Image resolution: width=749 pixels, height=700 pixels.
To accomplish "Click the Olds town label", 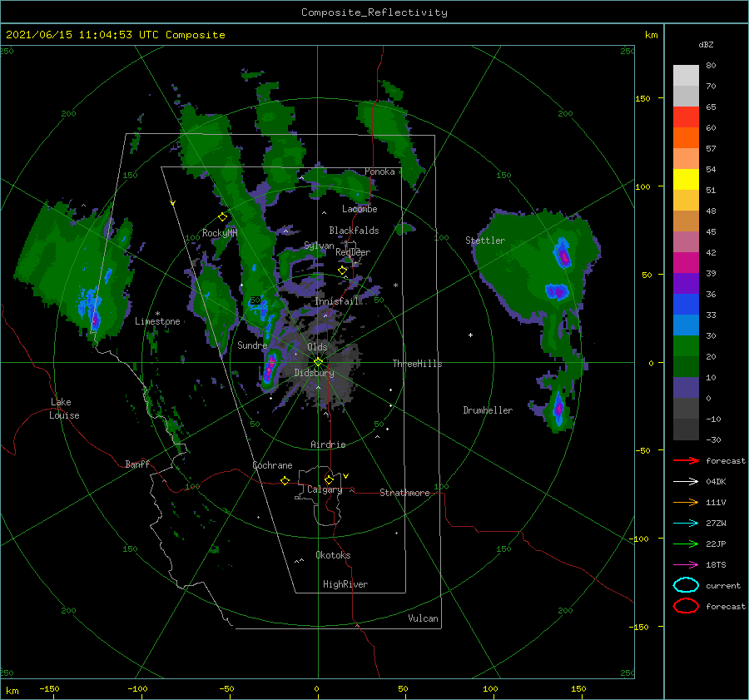I will tap(317, 346).
